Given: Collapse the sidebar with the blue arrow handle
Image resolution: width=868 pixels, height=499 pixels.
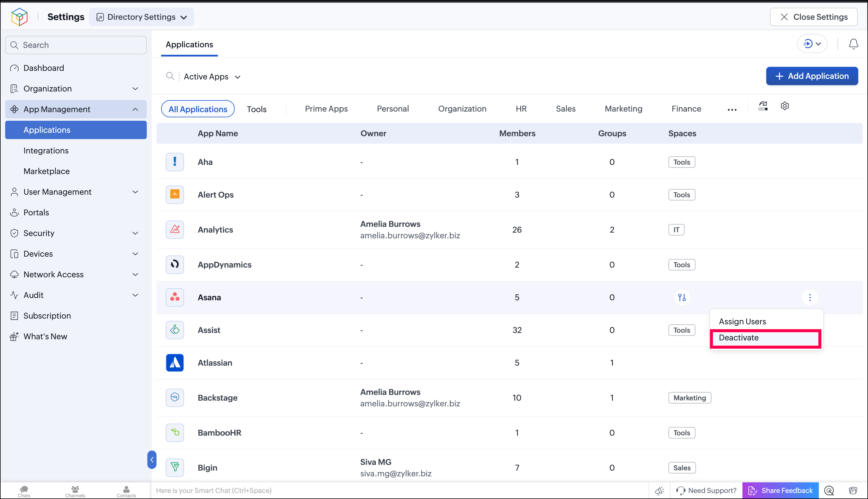Looking at the screenshot, I should (152, 460).
